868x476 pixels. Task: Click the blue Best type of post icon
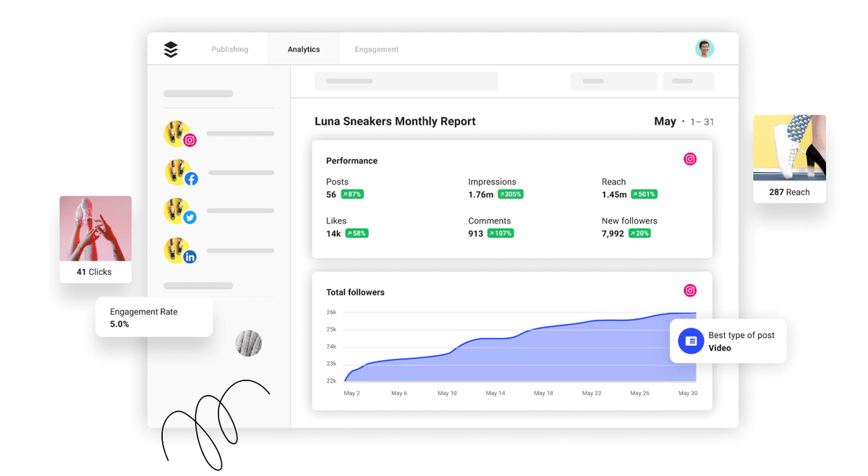pyautogui.click(x=691, y=341)
